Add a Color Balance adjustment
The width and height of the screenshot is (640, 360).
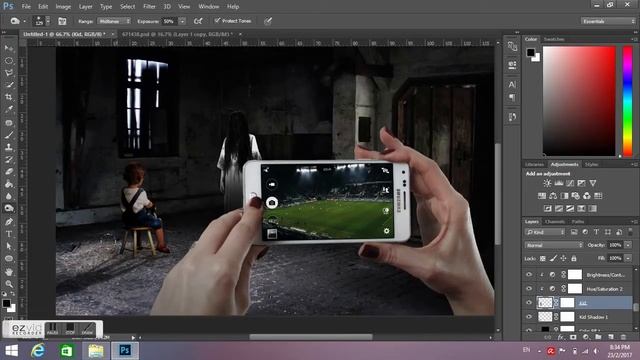[553, 196]
